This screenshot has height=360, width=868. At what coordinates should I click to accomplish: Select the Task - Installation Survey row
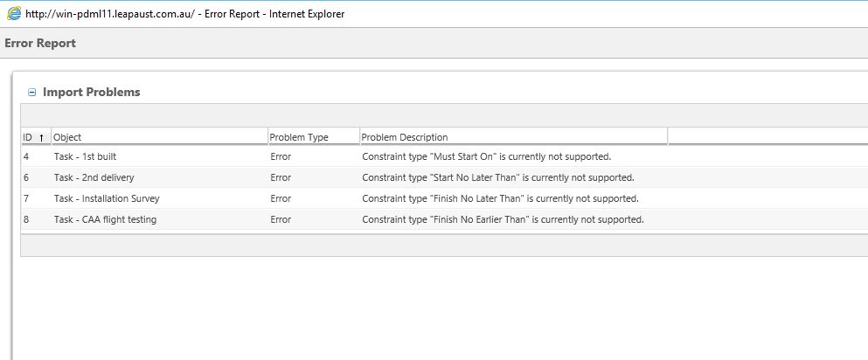pos(107,198)
